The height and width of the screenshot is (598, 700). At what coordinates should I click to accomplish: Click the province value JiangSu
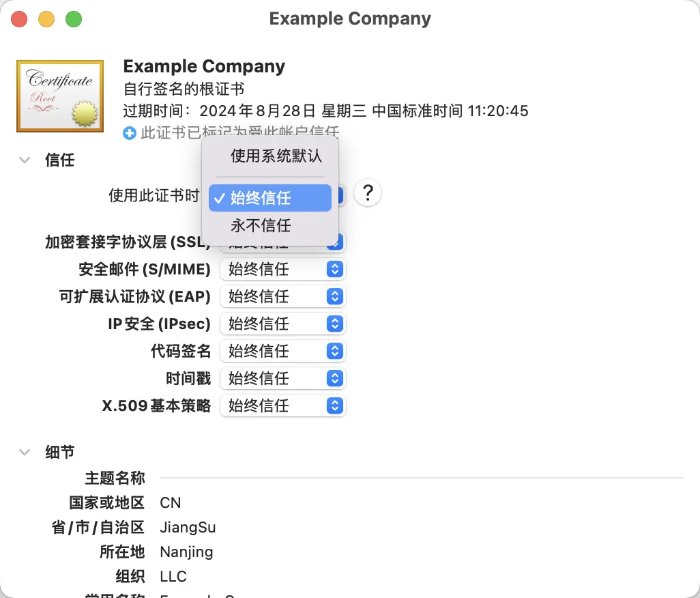[188, 528]
